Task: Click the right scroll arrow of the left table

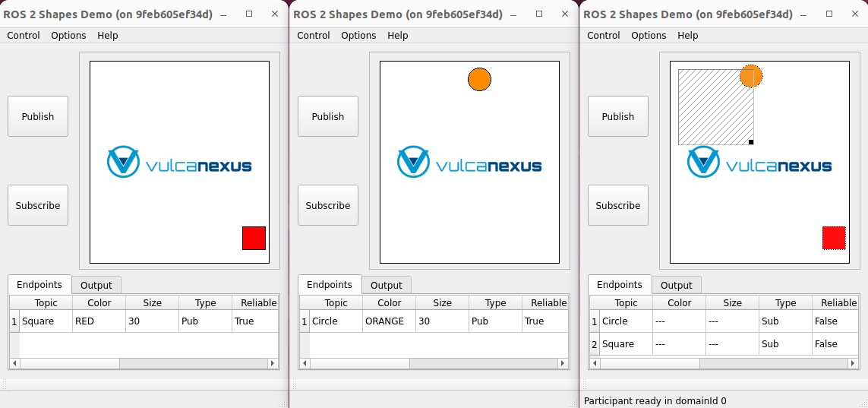Action: pos(273,364)
